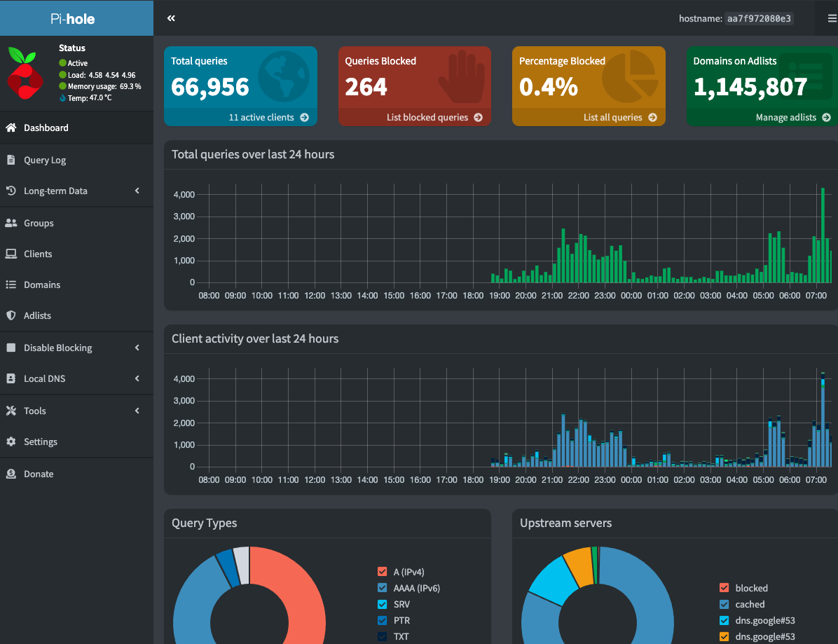
Task: Expand the Long-term Data submenu chevron
Action: pos(137,191)
